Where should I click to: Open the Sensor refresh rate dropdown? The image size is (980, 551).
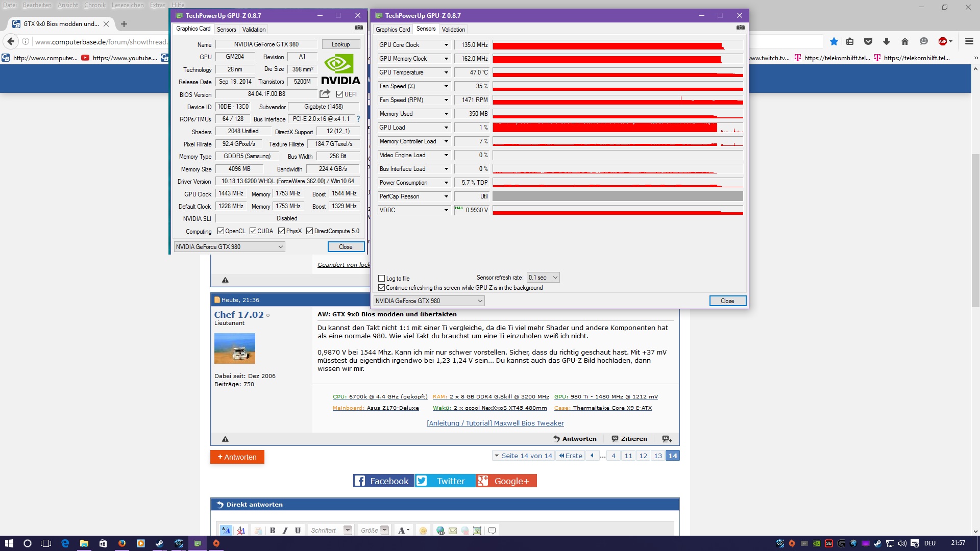pos(543,278)
